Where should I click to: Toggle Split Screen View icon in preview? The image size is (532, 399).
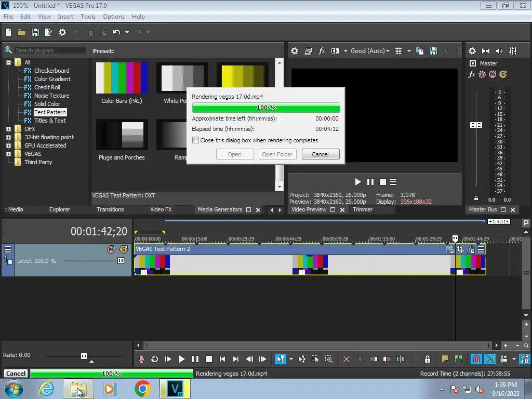(335, 51)
